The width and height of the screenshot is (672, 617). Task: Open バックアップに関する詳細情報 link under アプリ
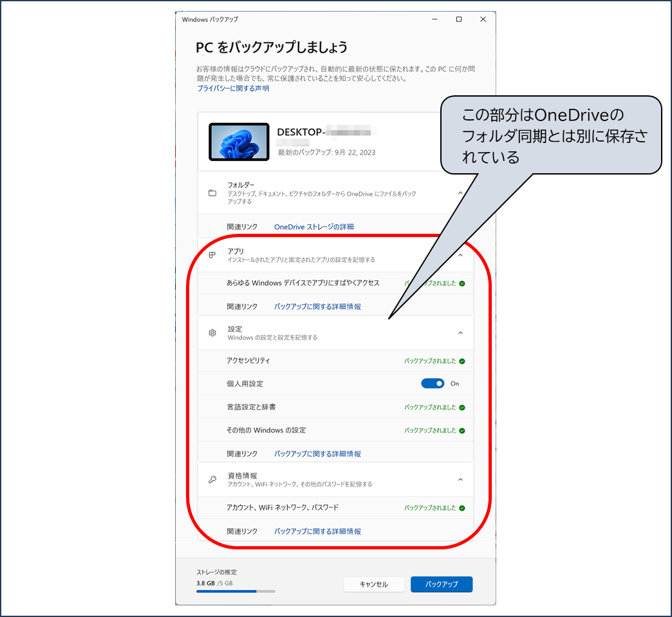(317, 307)
